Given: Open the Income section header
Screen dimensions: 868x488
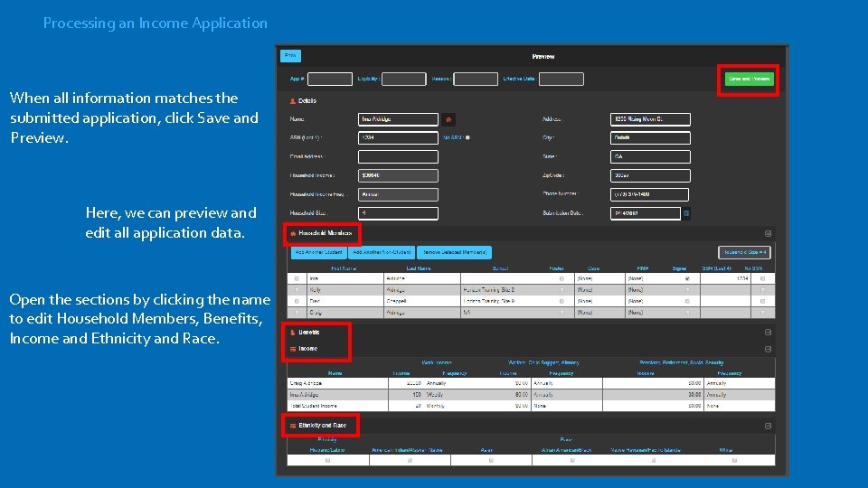Looking at the screenshot, I should click(x=307, y=349).
